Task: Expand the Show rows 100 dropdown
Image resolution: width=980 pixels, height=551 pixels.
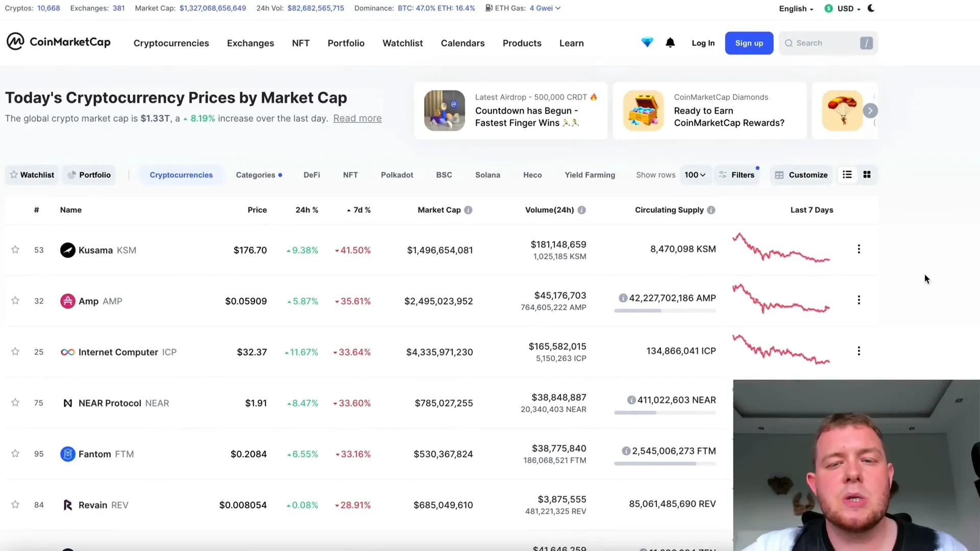Action: point(695,175)
